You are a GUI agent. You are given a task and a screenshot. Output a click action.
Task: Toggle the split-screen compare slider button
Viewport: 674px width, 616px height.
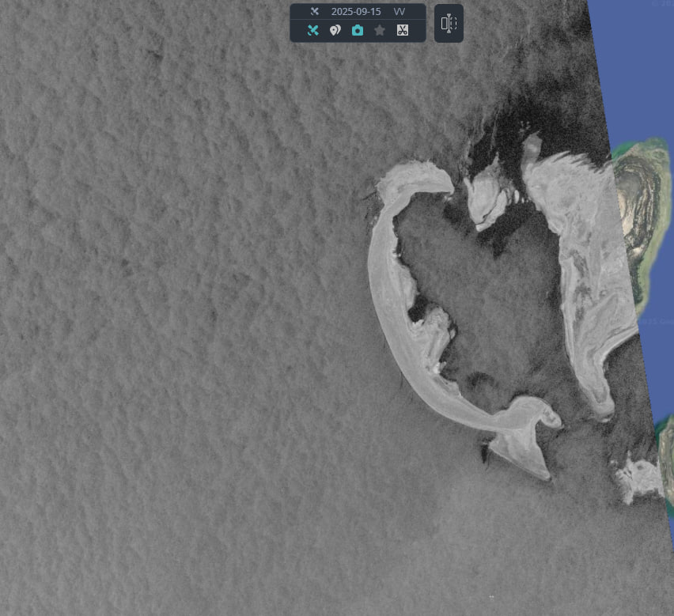(449, 24)
